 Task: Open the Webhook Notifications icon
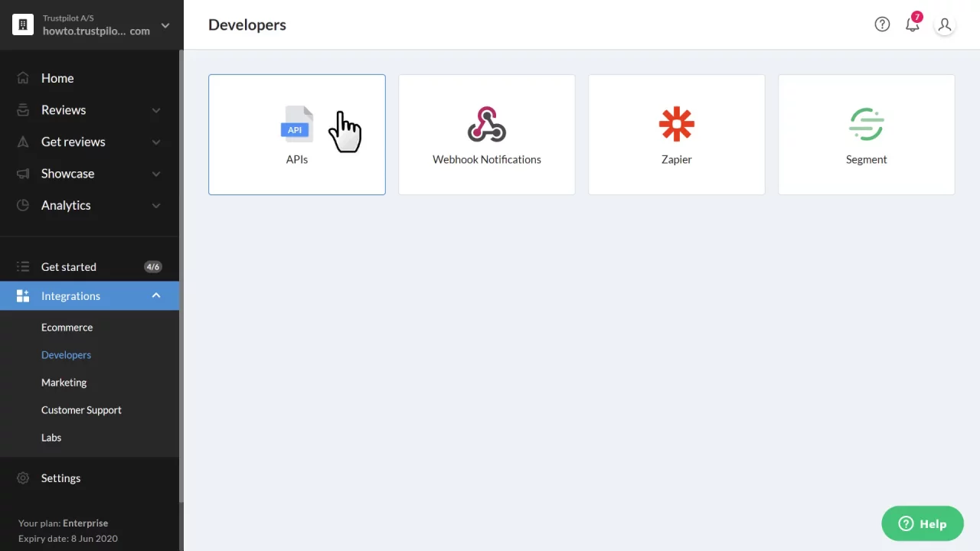pyautogui.click(x=487, y=124)
